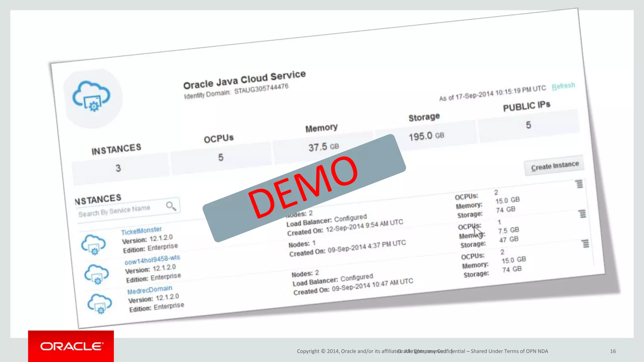Open the oow14hol9458-wls row menu icon
The height and width of the screenshot is (362, 644).
[583, 214]
